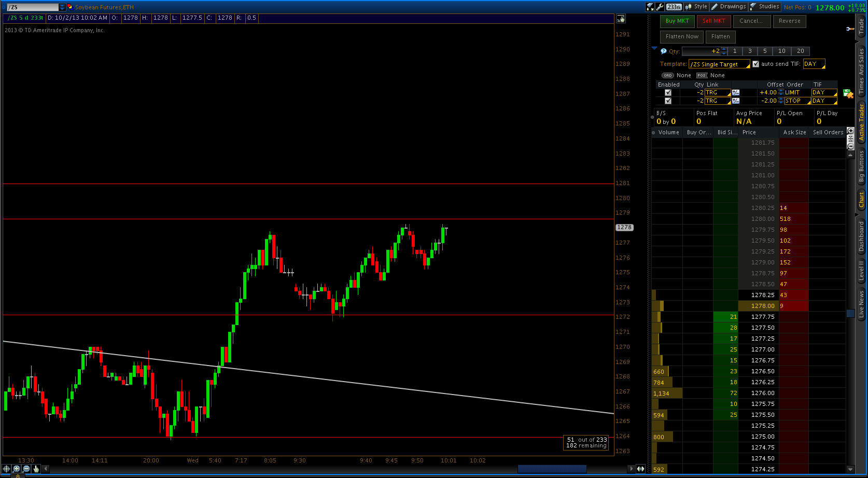Image resolution: width=868 pixels, height=478 pixels.
Task: Open the Style menu
Action: (696, 7)
